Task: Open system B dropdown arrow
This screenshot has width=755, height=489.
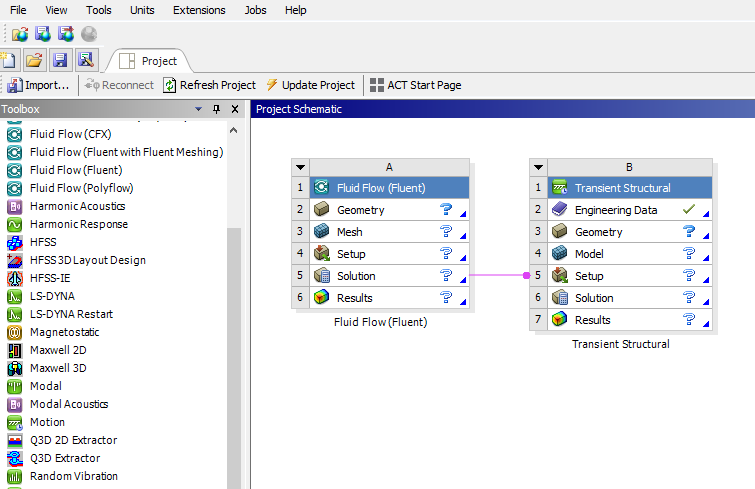Action: (538, 167)
